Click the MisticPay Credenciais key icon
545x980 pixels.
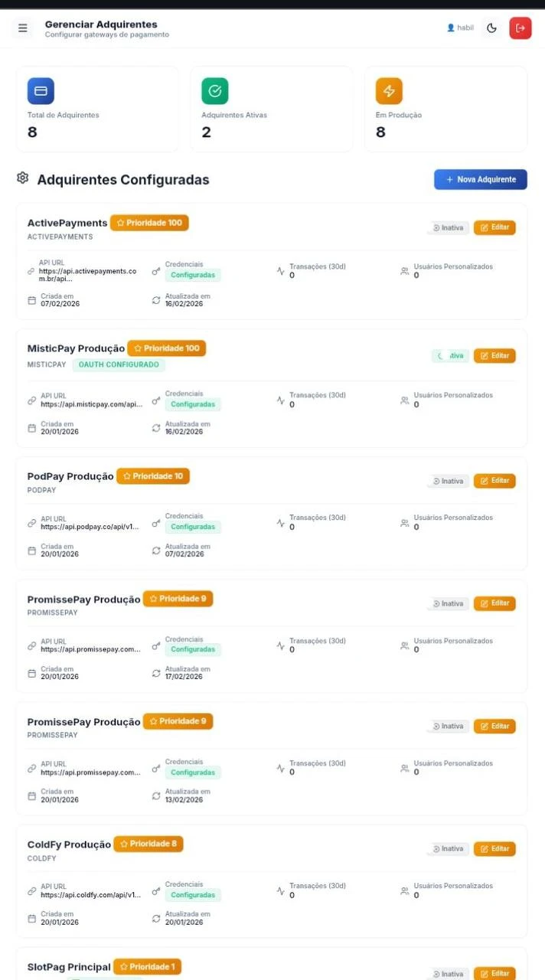tap(156, 400)
